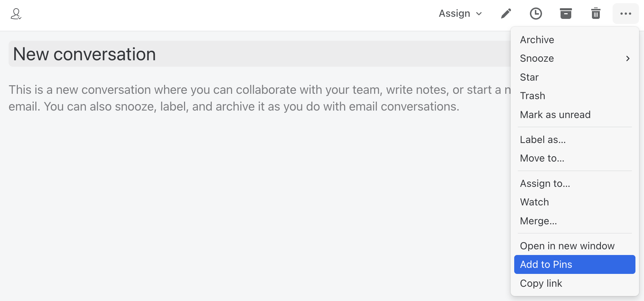644x301 pixels.
Task: Click the trash can icon
Action: [596, 14]
